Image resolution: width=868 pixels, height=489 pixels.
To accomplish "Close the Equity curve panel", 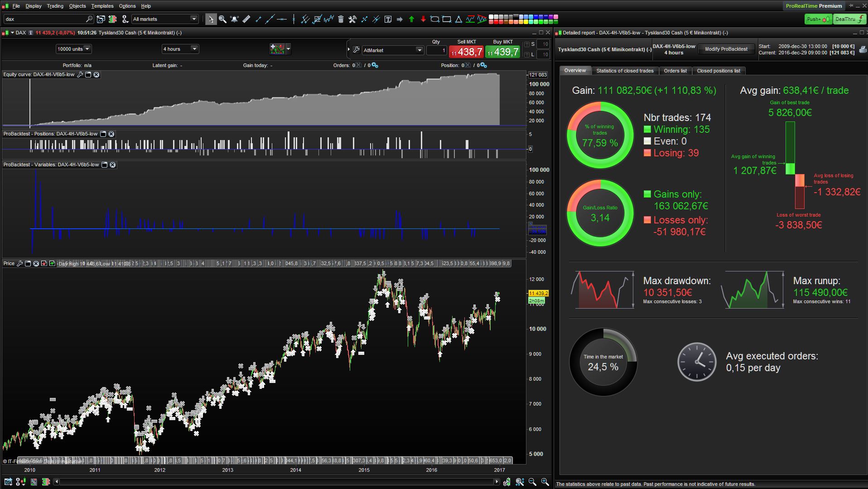I will coord(96,75).
